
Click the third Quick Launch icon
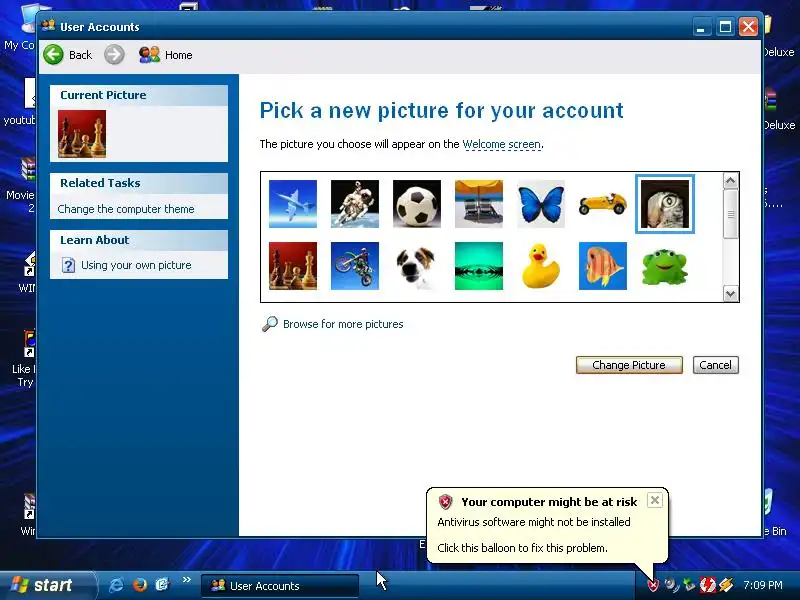coord(162,585)
